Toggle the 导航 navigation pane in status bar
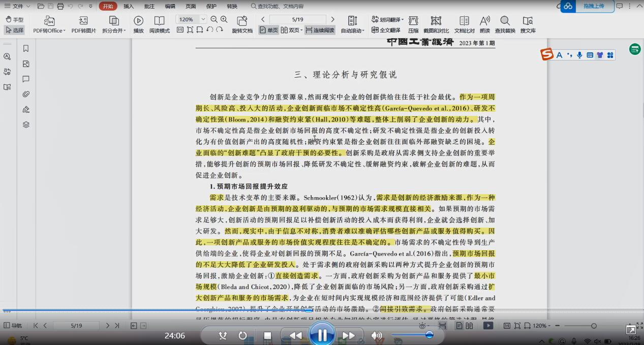Screen dimensions: 644x345 pyautogui.click(x=13, y=326)
